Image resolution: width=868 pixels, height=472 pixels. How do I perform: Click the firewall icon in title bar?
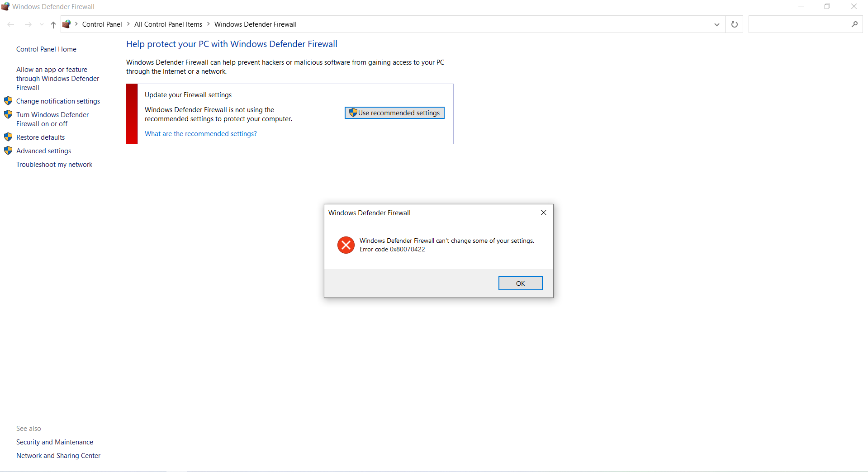point(5,6)
